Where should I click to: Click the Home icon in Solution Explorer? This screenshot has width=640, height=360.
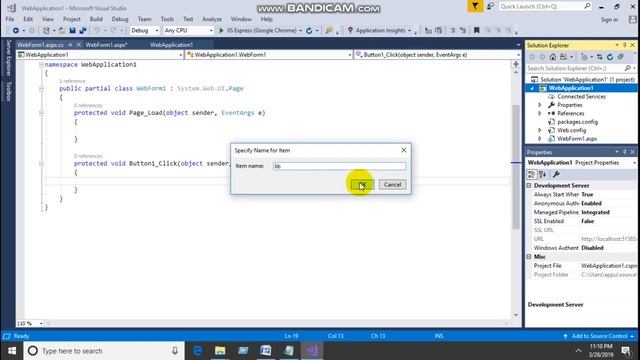coord(552,57)
